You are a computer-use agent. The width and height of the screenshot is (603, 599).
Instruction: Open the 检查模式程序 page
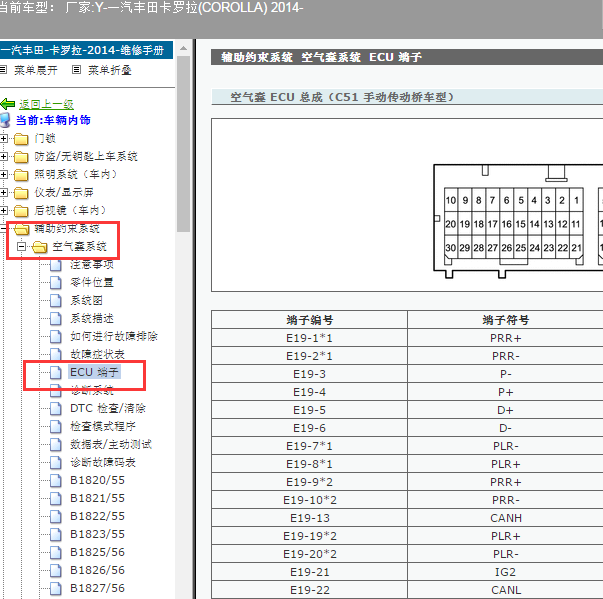[103, 426]
